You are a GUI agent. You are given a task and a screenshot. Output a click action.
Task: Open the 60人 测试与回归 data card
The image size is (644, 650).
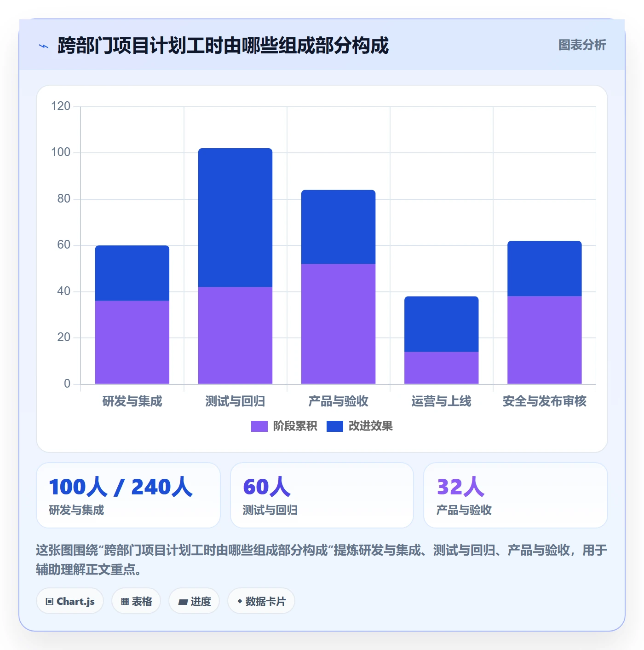[322, 495]
